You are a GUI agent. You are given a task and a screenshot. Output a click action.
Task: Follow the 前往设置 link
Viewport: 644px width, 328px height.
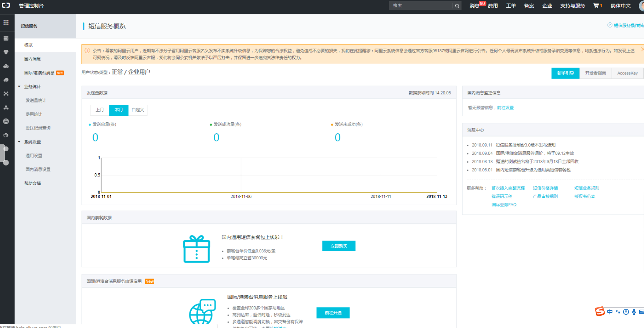tap(506, 108)
